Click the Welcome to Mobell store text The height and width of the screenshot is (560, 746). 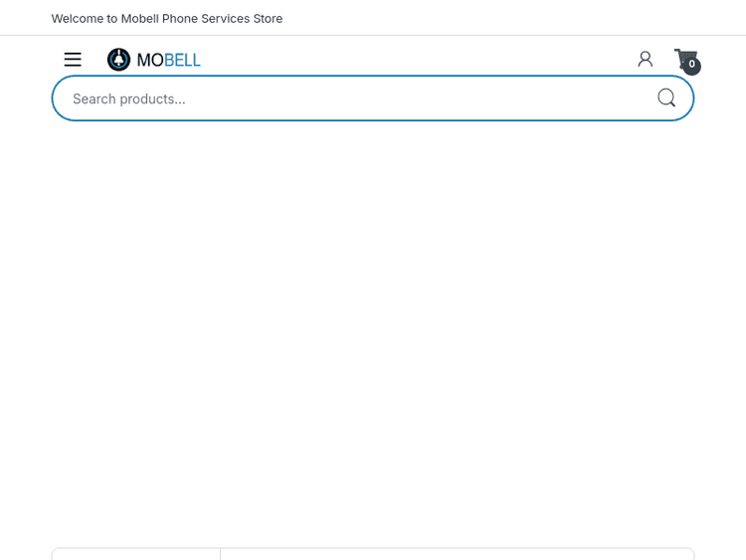coord(167,18)
